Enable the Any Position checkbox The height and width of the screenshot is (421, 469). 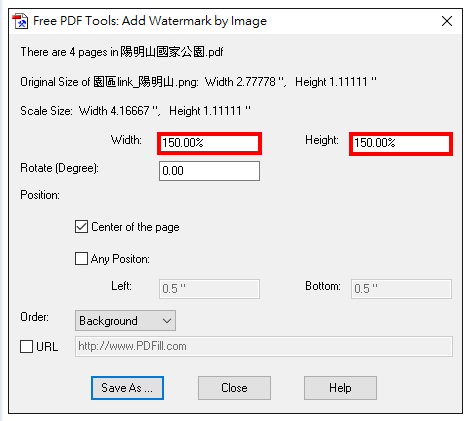tap(81, 259)
